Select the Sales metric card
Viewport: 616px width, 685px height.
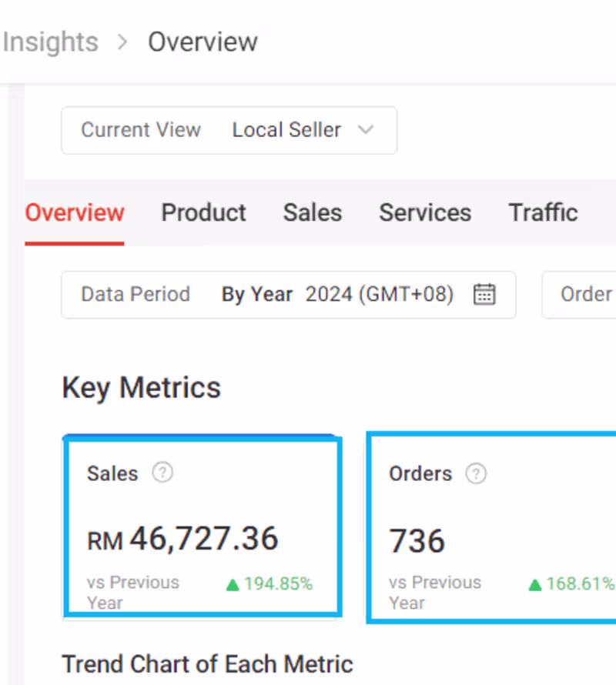point(201,526)
